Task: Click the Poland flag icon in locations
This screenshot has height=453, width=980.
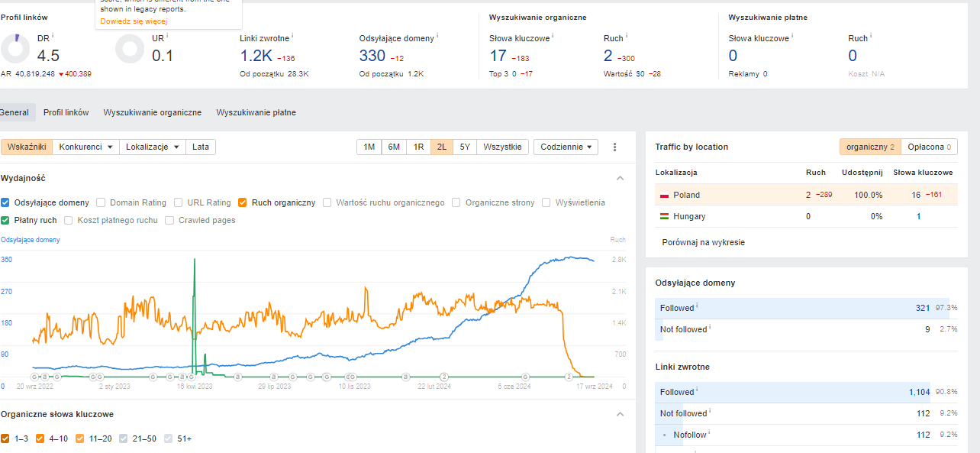Action: [664, 196]
